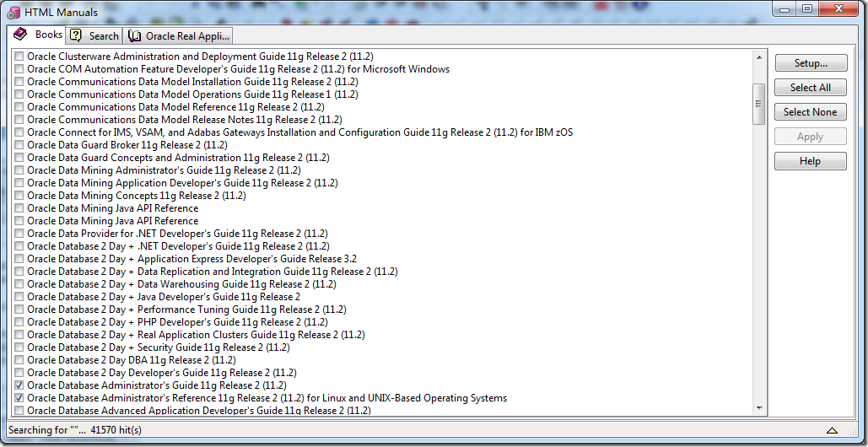Click the Oracle Real Appli... tab icon
Image resolution: width=868 pixels, height=447 pixels.
(134, 36)
